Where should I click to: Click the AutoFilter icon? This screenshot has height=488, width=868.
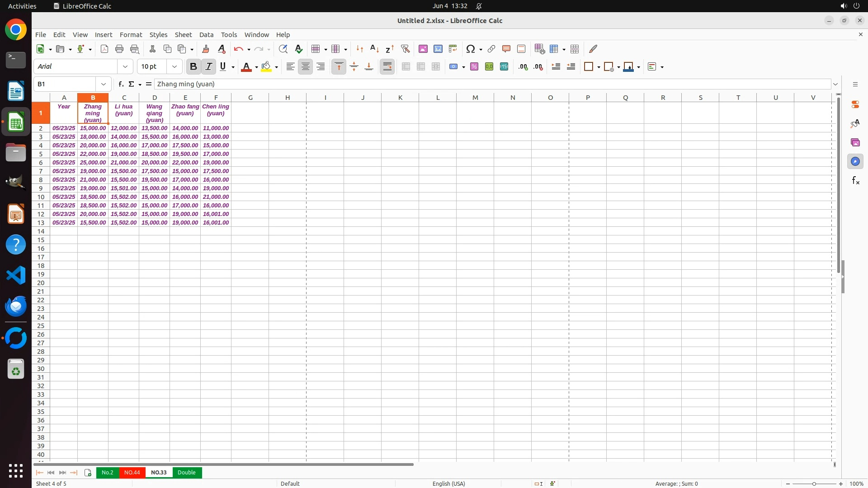coord(405,49)
